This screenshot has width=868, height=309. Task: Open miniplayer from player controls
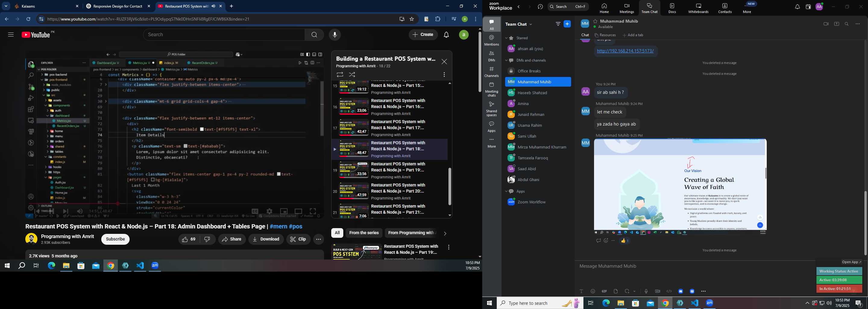[284, 212]
